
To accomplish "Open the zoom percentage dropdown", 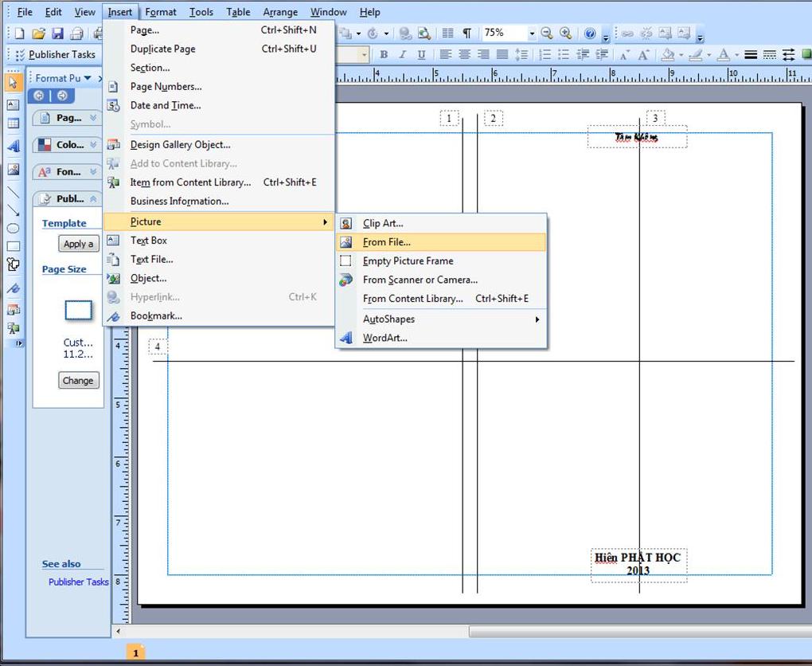I will click(x=531, y=33).
